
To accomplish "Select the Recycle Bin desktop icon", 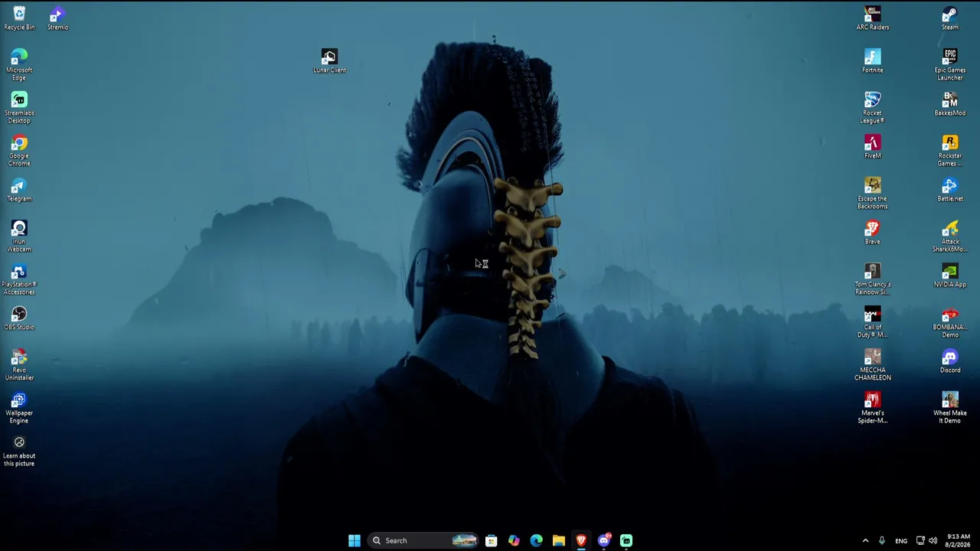I will click(19, 18).
